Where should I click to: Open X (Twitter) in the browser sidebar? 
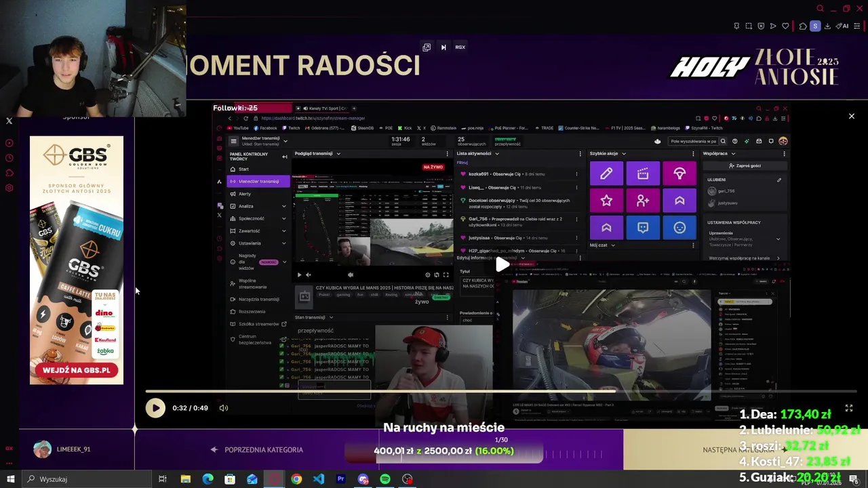point(9,121)
